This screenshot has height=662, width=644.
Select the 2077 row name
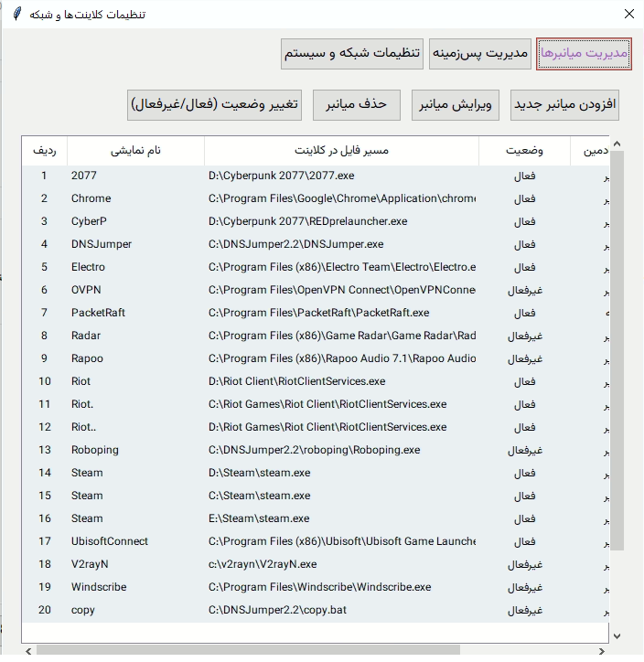click(x=83, y=176)
